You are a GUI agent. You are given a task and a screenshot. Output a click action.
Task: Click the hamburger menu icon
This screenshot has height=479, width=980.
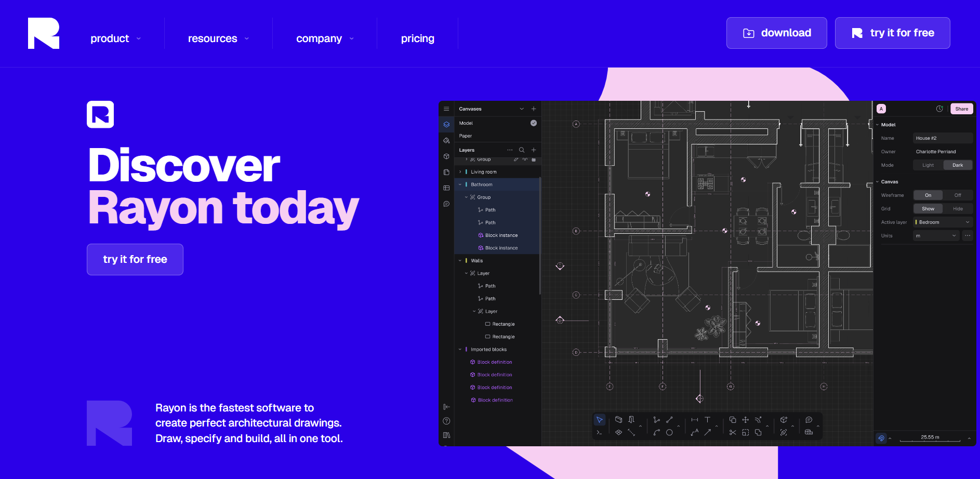tap(446, 109)
